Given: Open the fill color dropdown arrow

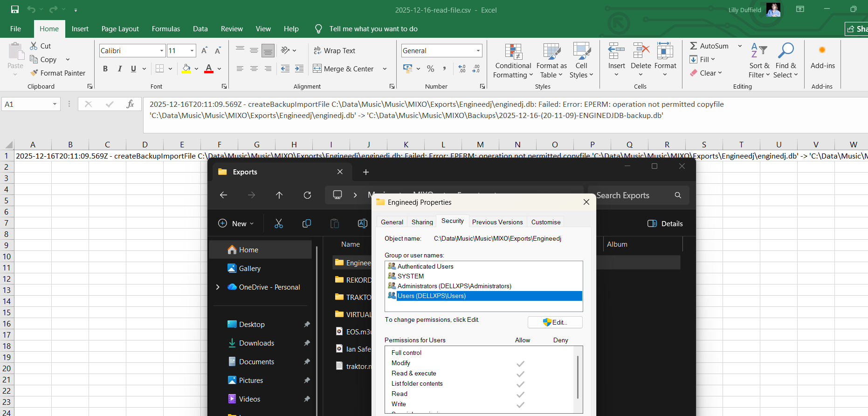Looking at the screenshot, I should pos(196,69).
